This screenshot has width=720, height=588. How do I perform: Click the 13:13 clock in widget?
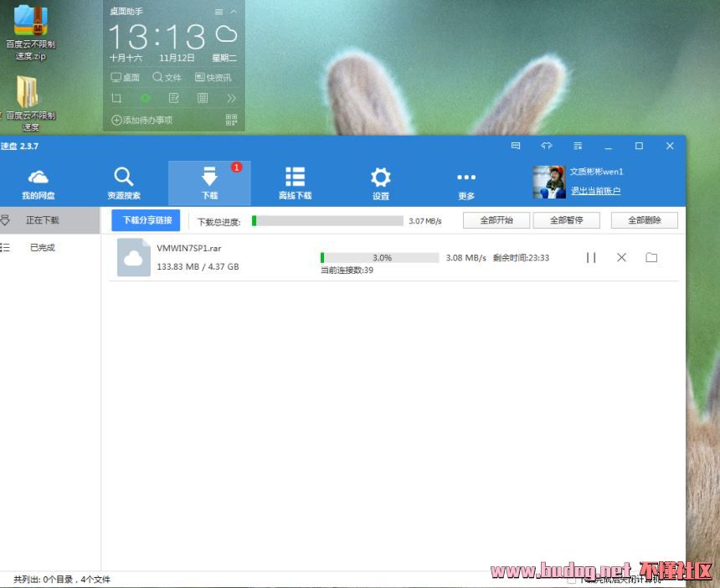157,37
